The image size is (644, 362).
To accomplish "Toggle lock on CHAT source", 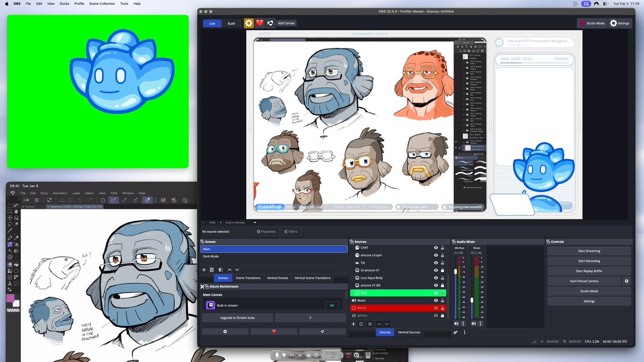I will pyautogui.click(x=442, y=248).
